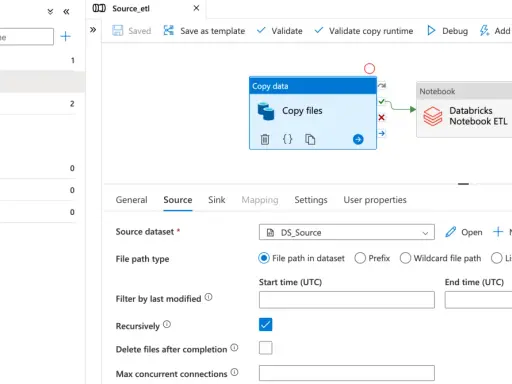View Copy files activity JSON code braces
This screenshot has width=512, height=384.
[287, 139]
